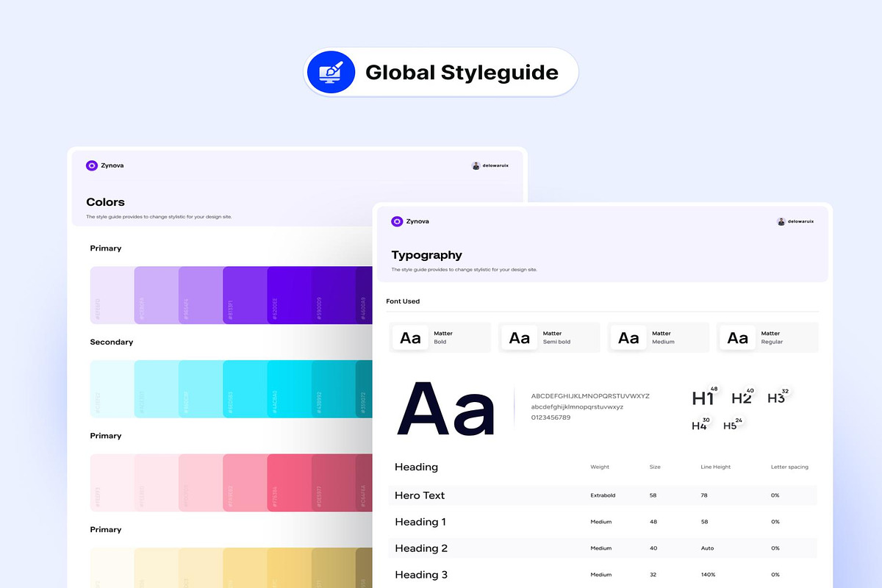Click Extrabold weight in Hero Text row

(603, 495)
